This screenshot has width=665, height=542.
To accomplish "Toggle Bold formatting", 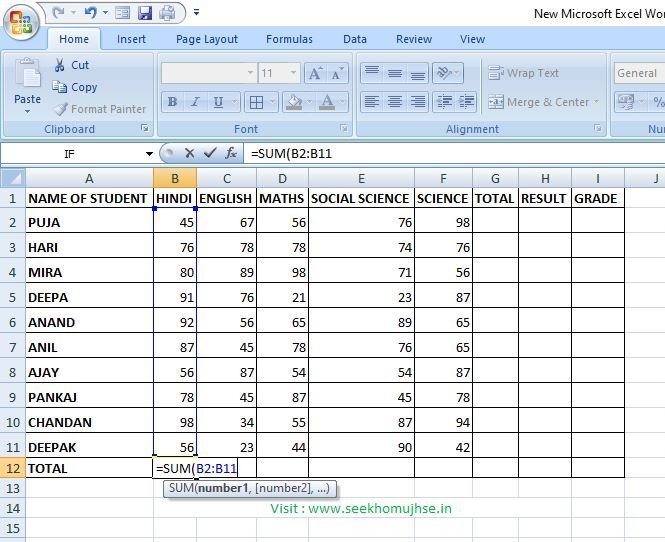I will pyautogui.click(x=172, y=102).
